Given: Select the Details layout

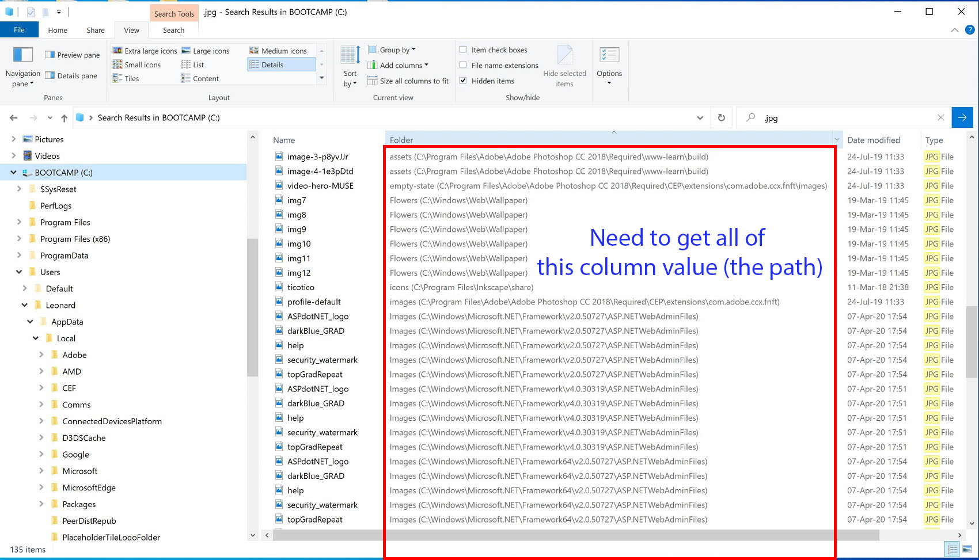Looking at the screenshot, I should (x=282, y=64).
